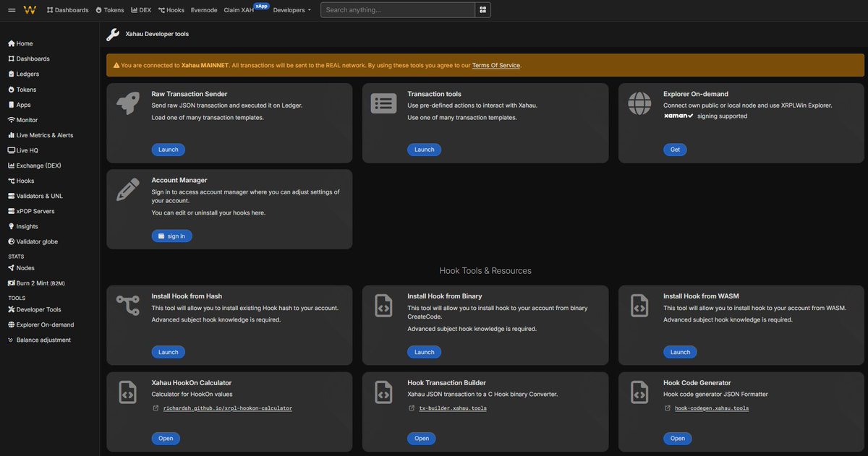Open Xahau HookOn Calculator with Open button

(x=166, y=439)
